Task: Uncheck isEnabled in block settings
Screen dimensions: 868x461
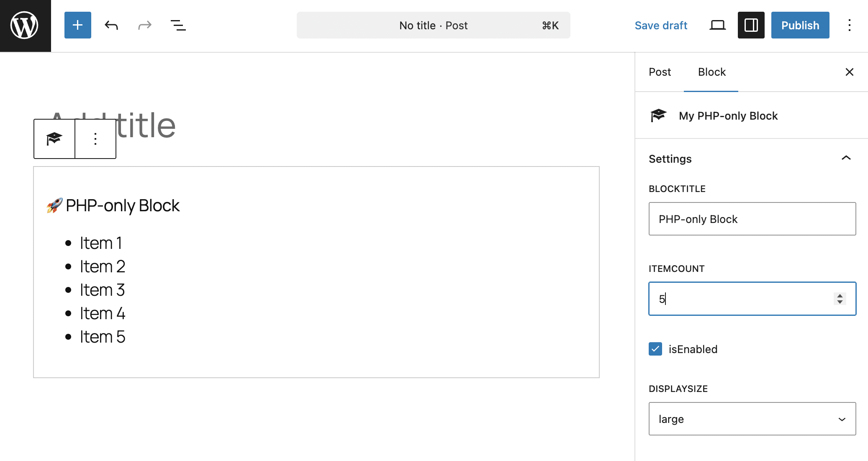Action: (655, 349)
